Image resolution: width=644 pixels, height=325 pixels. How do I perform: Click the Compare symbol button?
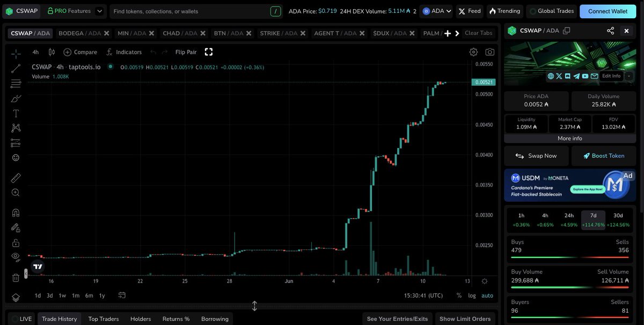point(80,52)
